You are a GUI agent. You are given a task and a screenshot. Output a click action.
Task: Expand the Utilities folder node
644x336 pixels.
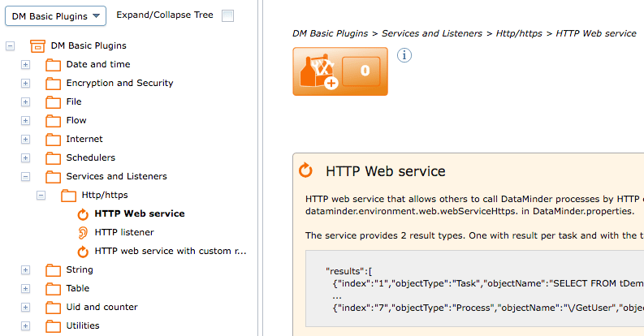click(x=25, y=326)
